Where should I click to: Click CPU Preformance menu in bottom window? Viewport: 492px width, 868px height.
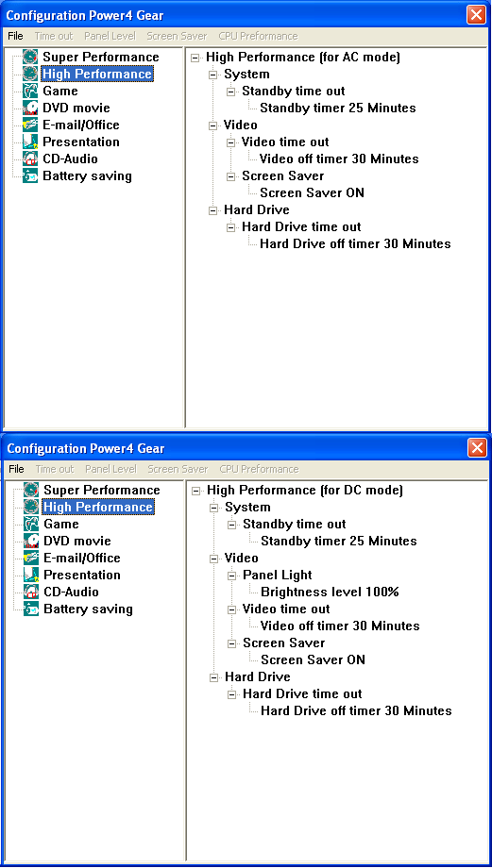tap(259, 469)
